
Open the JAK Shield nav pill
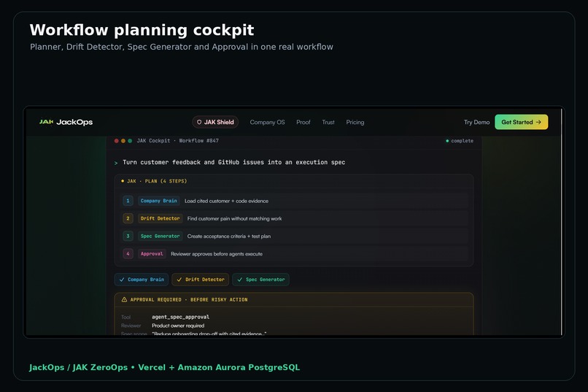click(215, 122)
